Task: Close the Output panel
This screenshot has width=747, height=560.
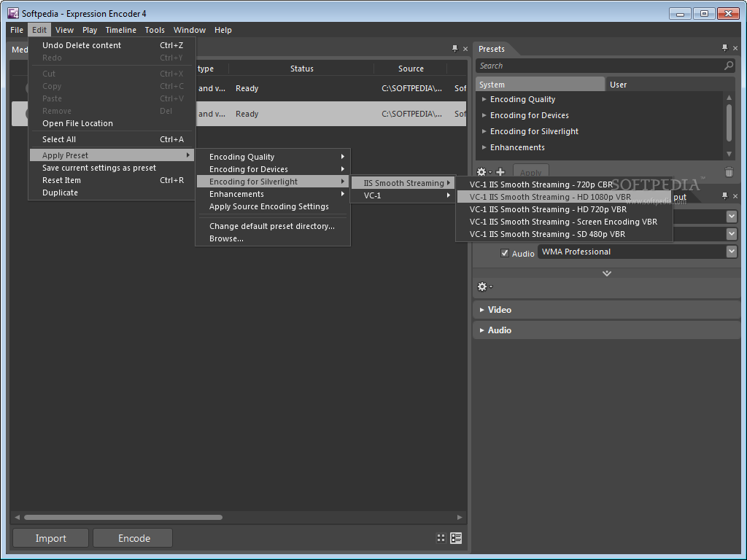Action: coord(735,195)
